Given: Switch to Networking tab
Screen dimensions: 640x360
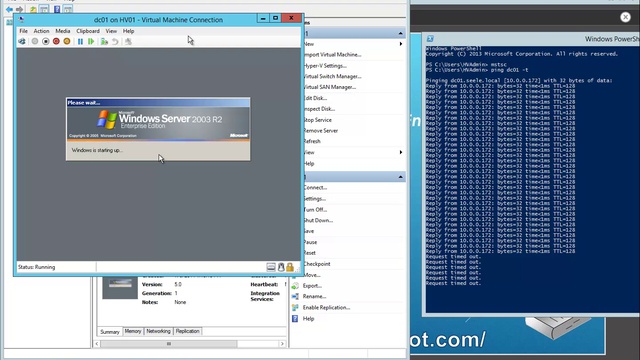Looking at the screenshot, I should pos(158,331).
